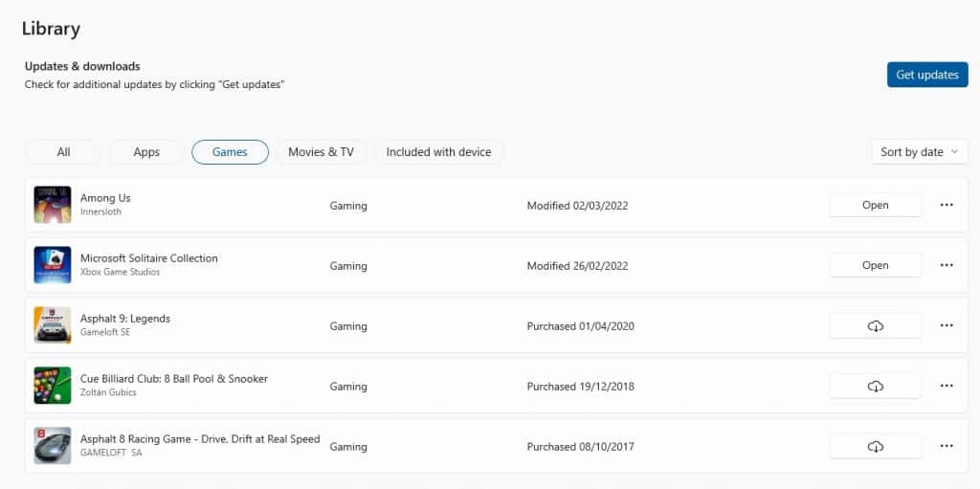Image resolution: width=980 pixels, height=489 pixels.
Task: Click the Gaming label in Among Us row
Action: coord(348,206)
